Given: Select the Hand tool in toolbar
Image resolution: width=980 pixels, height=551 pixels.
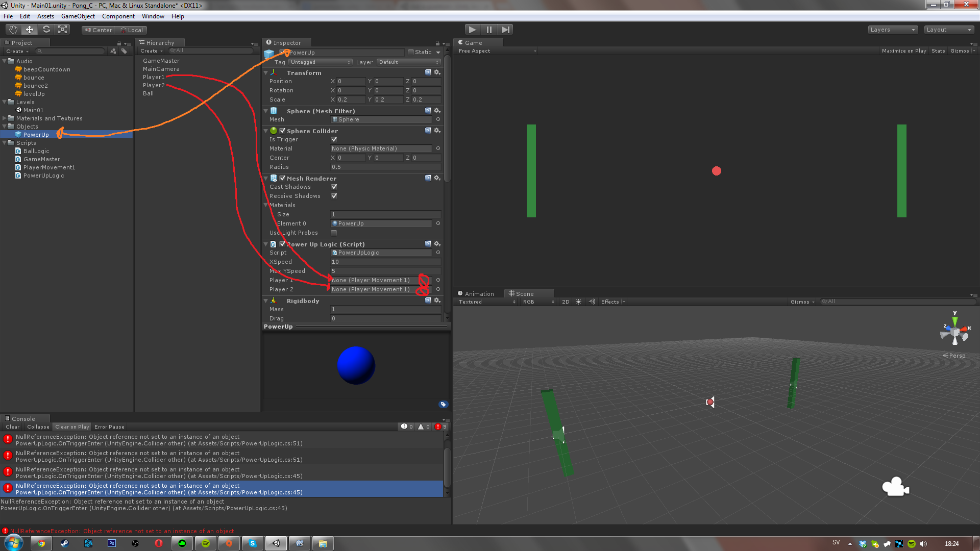Looking at the screenshot, I should [13, 30].
